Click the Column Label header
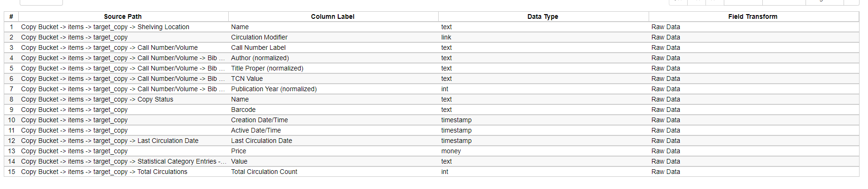The width and height of the screenshot is (868, 189). click(333, 16)
